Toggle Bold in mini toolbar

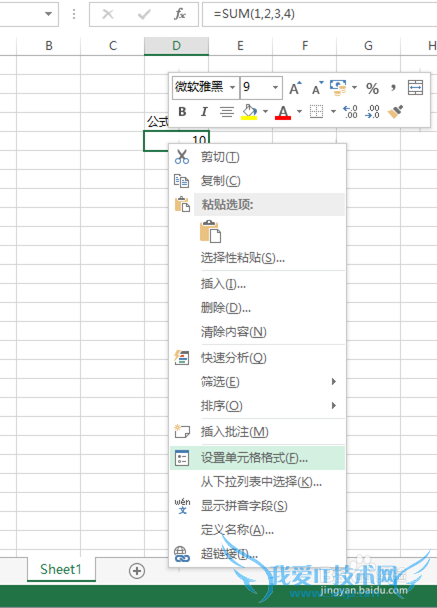[182, 112]
